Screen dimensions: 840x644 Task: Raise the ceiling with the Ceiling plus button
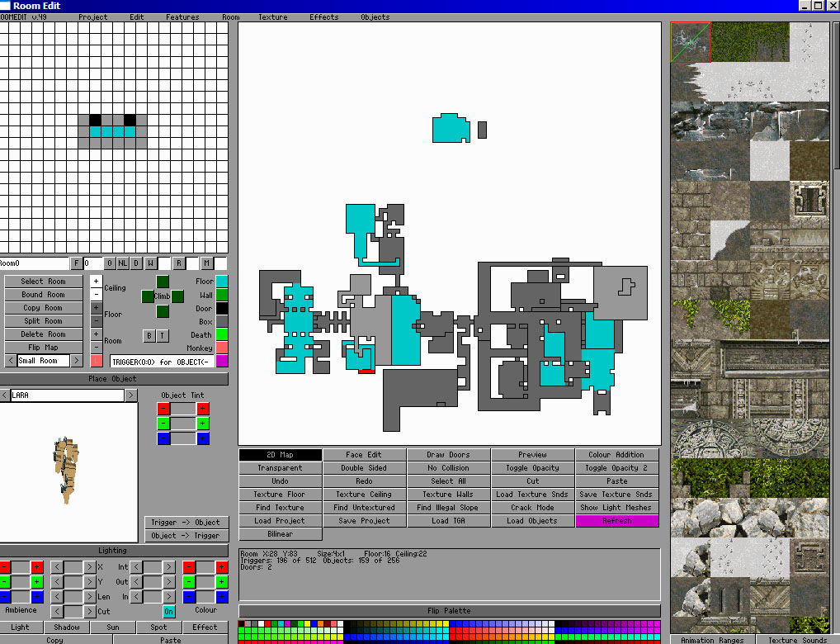(97, 281)
